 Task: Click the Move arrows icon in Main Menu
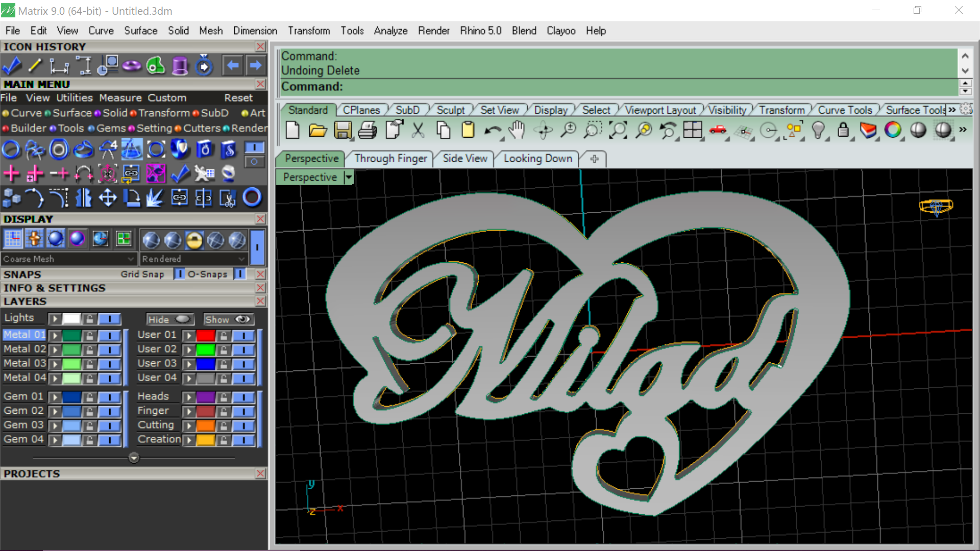[x=108, y=198]
